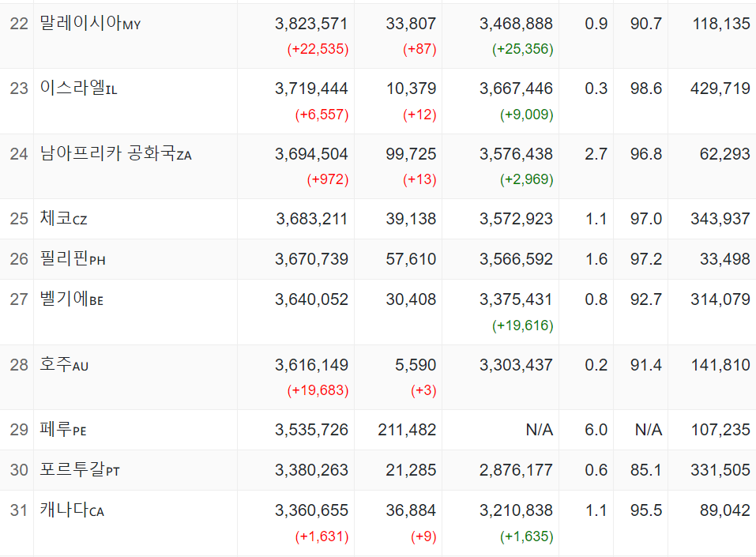
Task: Click the value 36,884
Action: coord(411,511)
